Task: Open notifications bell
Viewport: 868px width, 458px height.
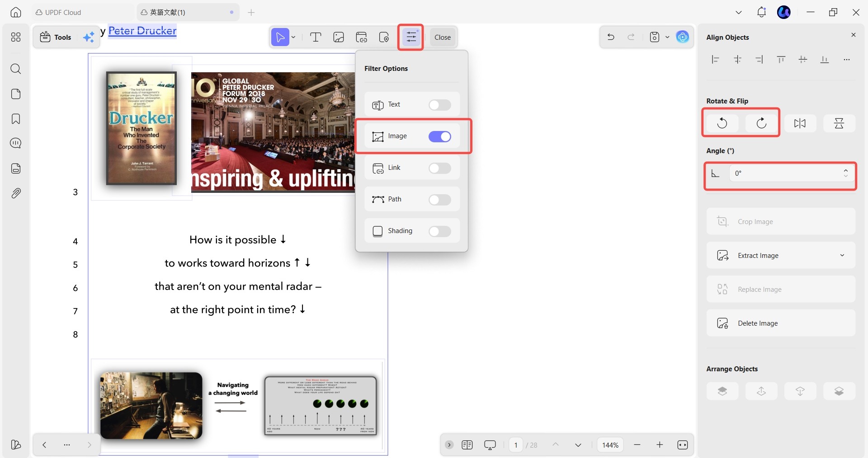Action: point(761,12)
